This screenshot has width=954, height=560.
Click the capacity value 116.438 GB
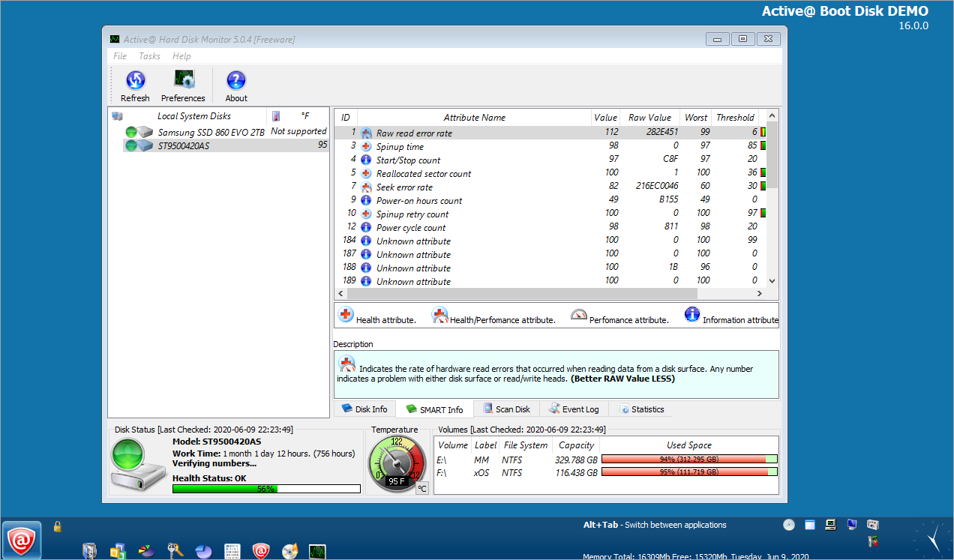click(576, 473)
